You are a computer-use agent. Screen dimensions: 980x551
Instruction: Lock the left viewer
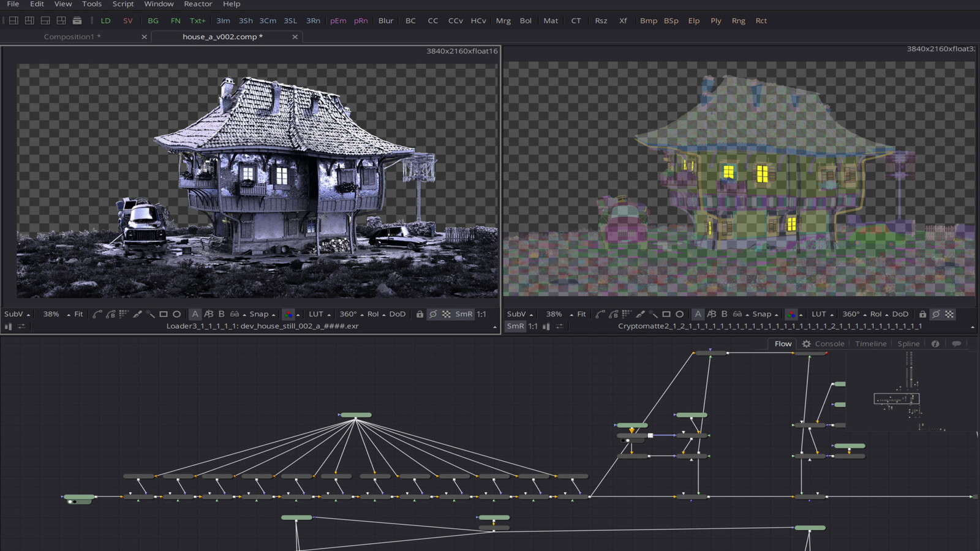coord(420,313)
